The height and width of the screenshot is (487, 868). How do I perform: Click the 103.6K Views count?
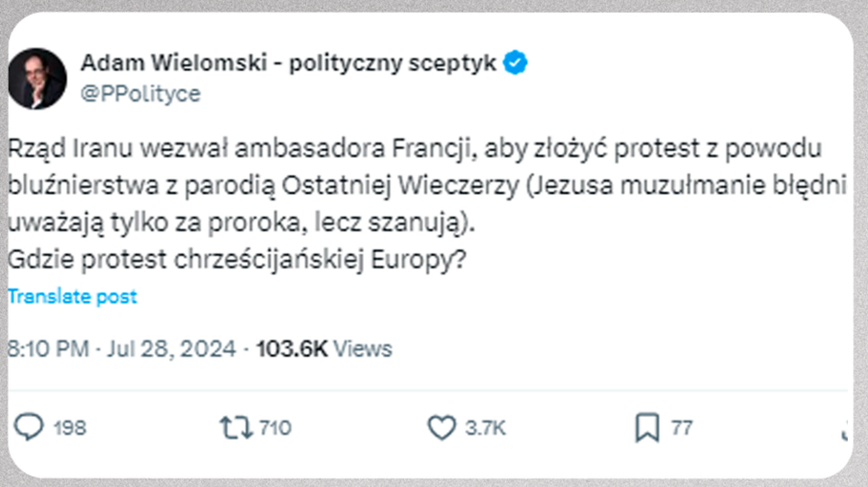point(323,349)
